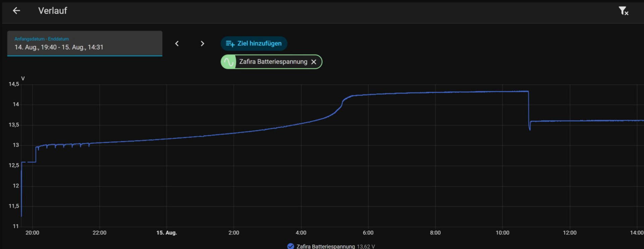This screenshot has height=249, width=644.
Task: Click the Zafira Batteriespannung sensor chip icon
Action: click(x=228, y=62)
